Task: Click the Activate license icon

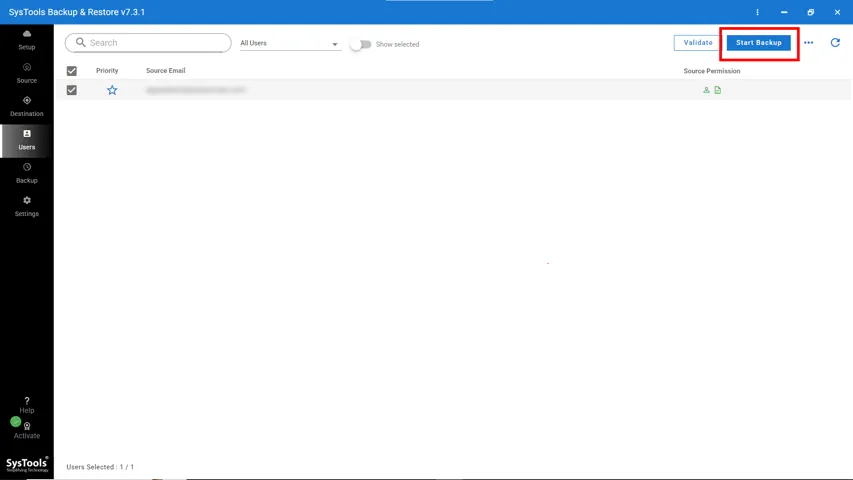Action: point(27,427)
